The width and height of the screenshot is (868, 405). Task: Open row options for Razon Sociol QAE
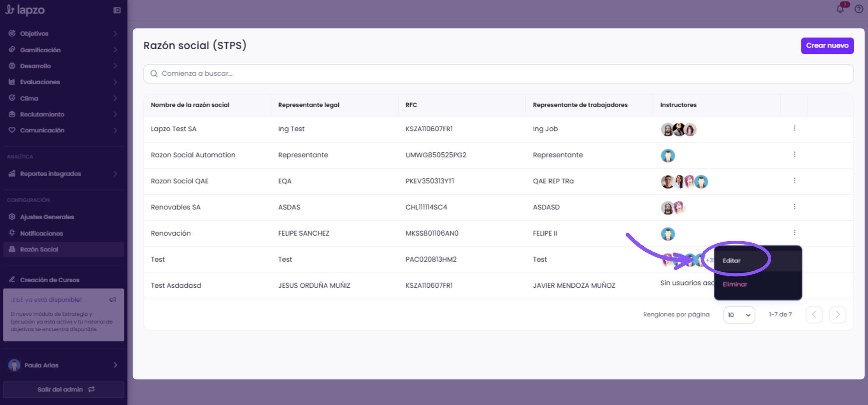click(x=795, y=180)
